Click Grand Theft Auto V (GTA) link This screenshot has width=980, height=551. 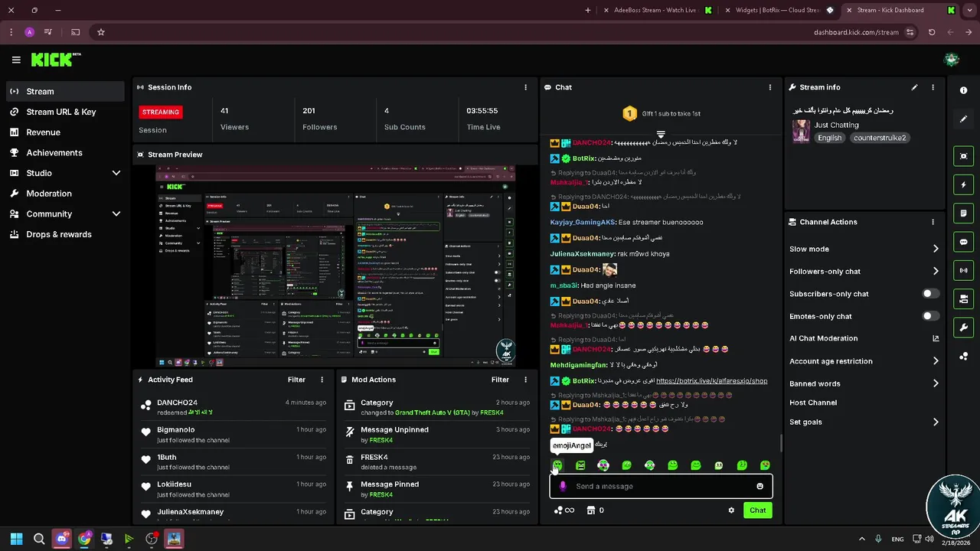click(x=432, y=412)
